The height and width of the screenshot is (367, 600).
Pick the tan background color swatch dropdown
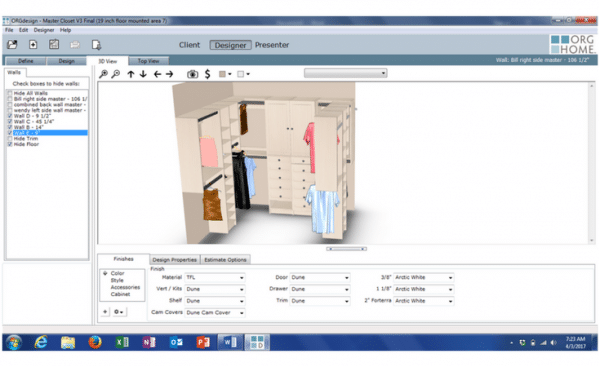tap(225, 74)
